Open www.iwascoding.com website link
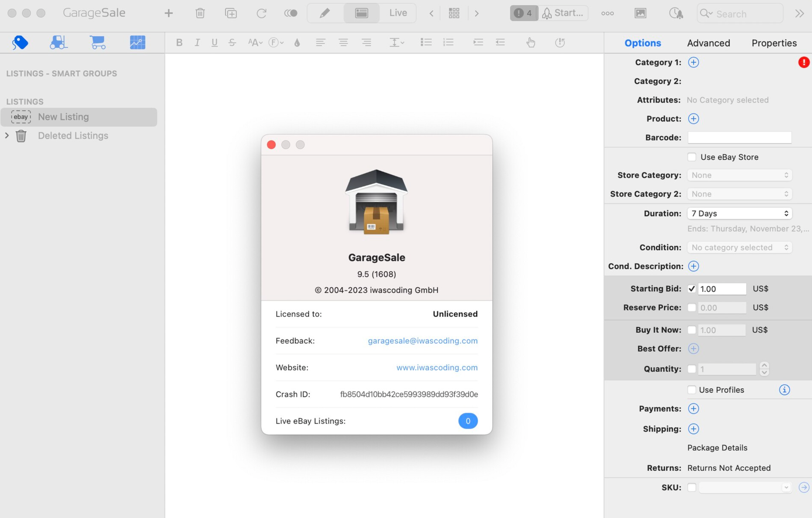This screenshot has height=518, width=812. (x=437, y=367)
